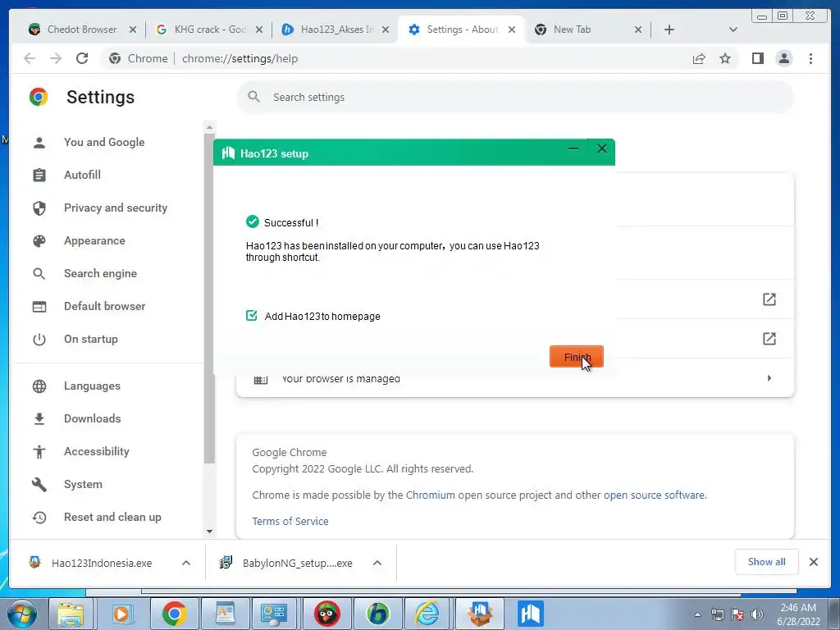Click the palette icon beside Appearance
The width and height of the screenshot is (840, 630).
point(39,241)
